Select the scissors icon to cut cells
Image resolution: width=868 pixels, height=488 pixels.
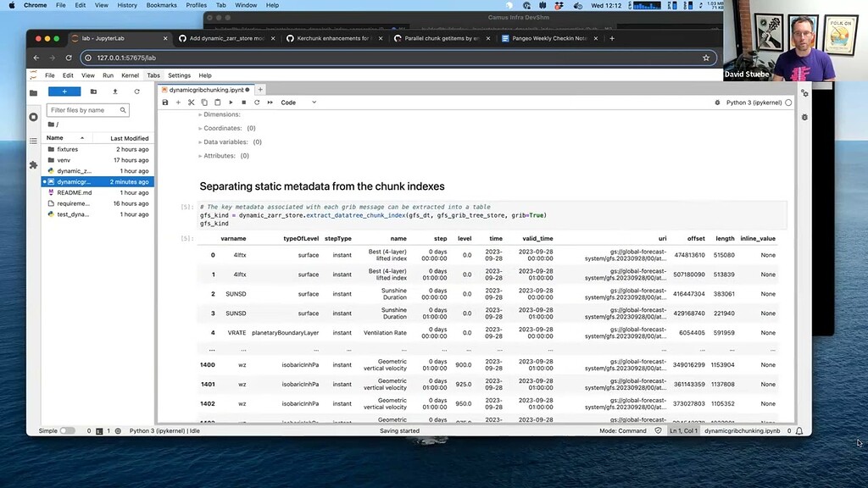click(193, 103)
